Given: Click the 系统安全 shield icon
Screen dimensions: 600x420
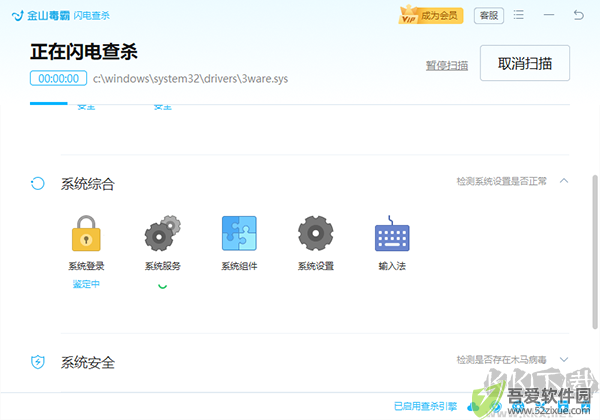Looking at the screenshot, I should point(38,361).
